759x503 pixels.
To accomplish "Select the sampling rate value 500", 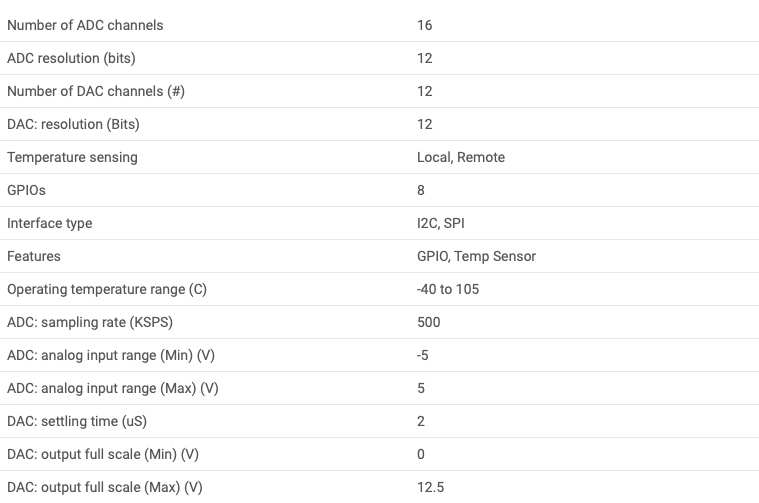I will (x=429, y=322).
